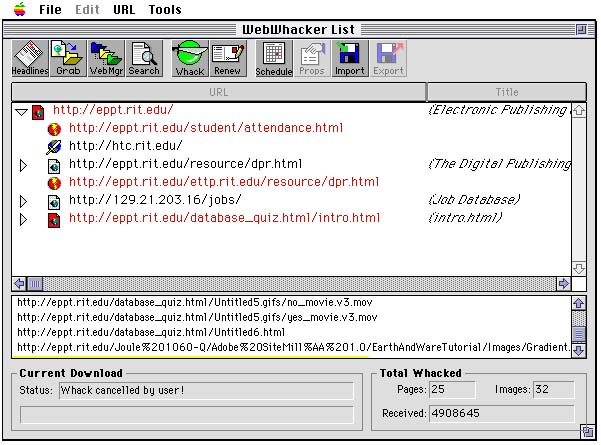Click the log pane's scrollbar thumb

[x=578, y=334]
